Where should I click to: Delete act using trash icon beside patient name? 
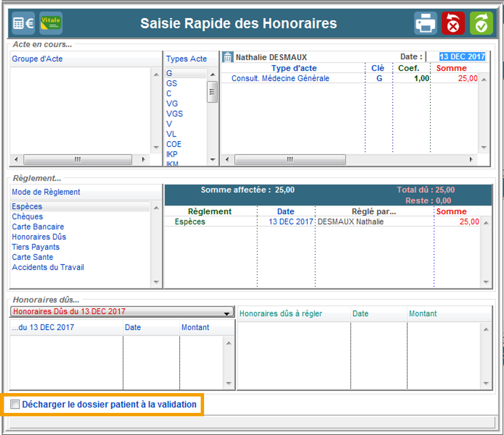coord(227,57)
